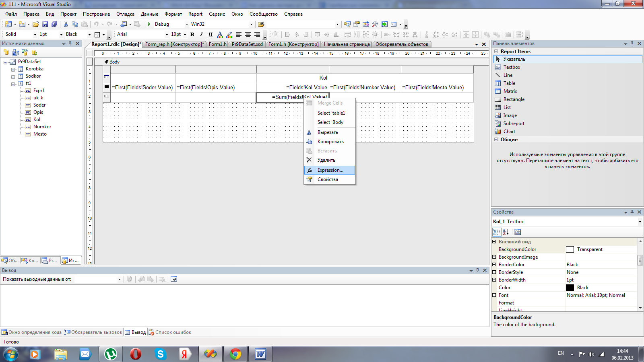
Task: Collapse the Report Items toolbox group
Action: pyautogui.click(x=496, y=51)
